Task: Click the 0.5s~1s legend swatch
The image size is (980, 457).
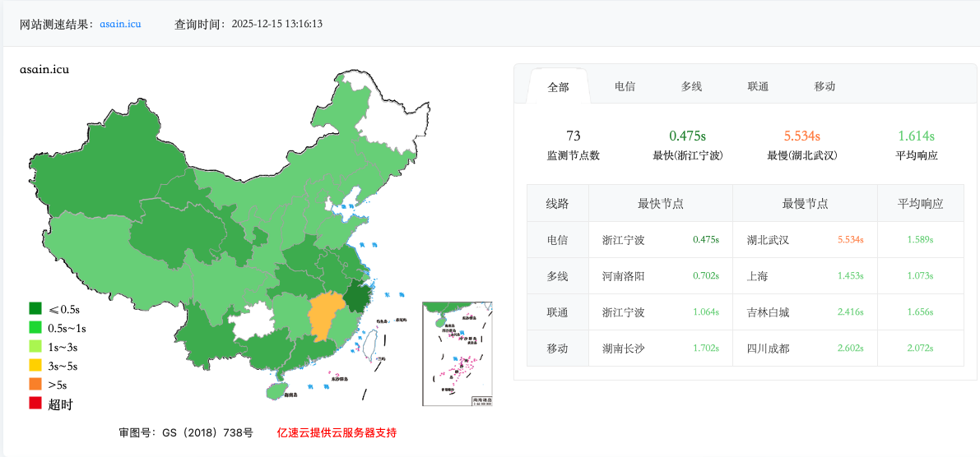Action: click(35, 328)
